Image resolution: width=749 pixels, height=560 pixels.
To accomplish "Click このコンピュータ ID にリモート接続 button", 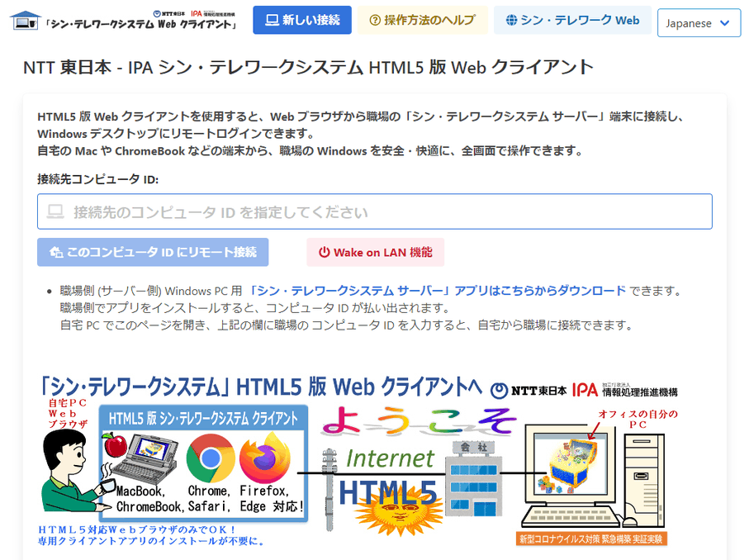I will [153, 252].
